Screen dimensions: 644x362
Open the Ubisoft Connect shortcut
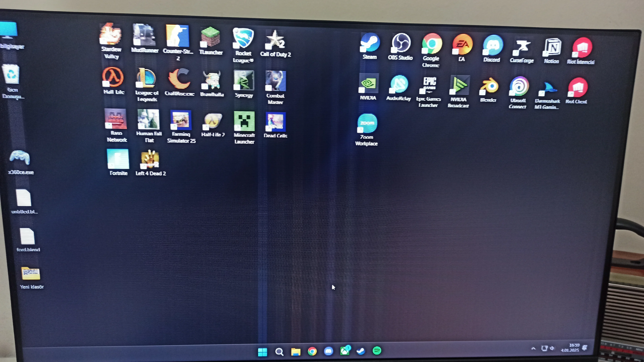519,87
